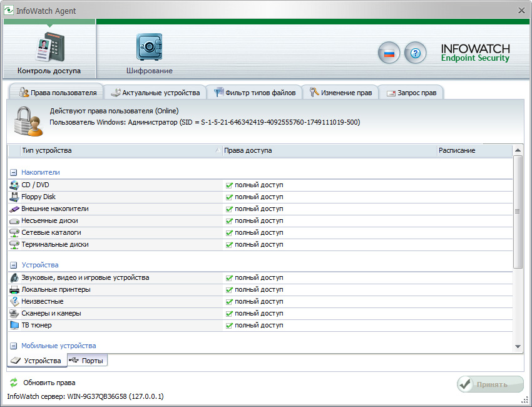Click the Сканеры и камеры icon

tap(14, 313)
